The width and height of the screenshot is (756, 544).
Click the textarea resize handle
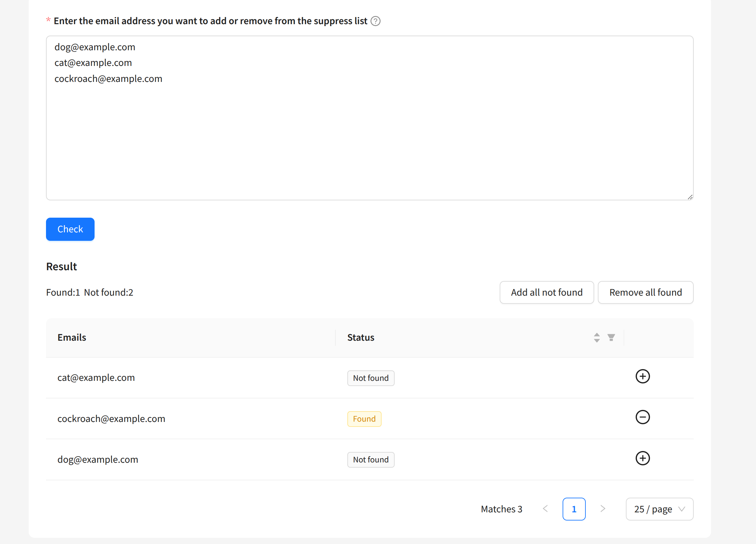tap(690, 197)
